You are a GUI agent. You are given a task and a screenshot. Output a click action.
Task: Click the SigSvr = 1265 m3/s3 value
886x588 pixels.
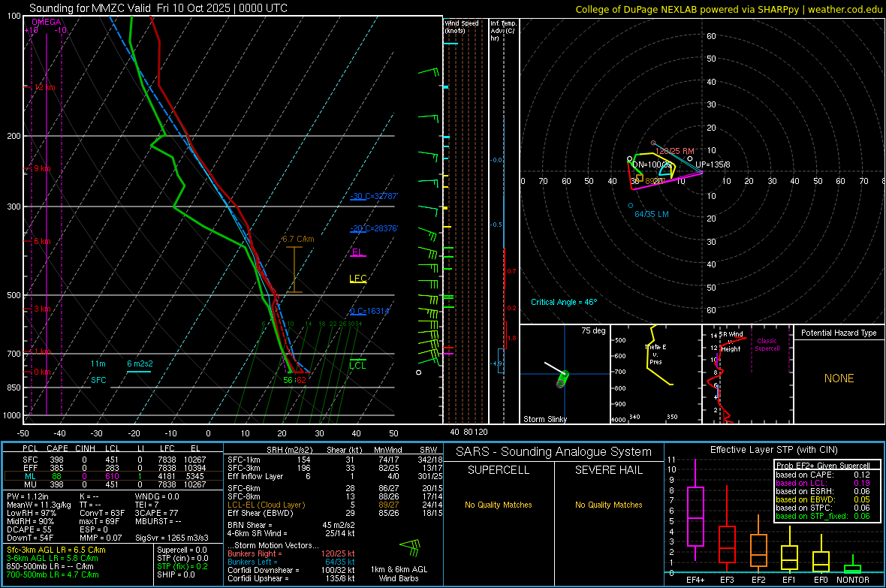172,538
